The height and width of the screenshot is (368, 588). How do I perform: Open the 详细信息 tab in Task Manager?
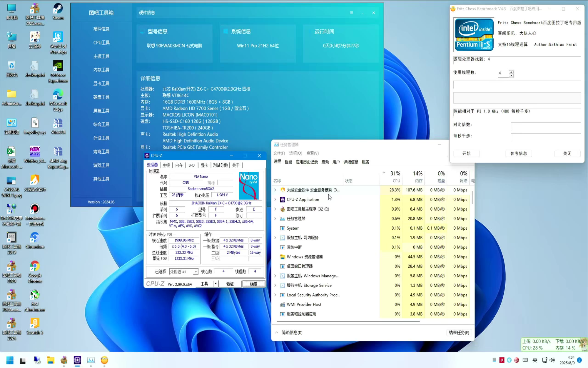(x=351, y=162)
